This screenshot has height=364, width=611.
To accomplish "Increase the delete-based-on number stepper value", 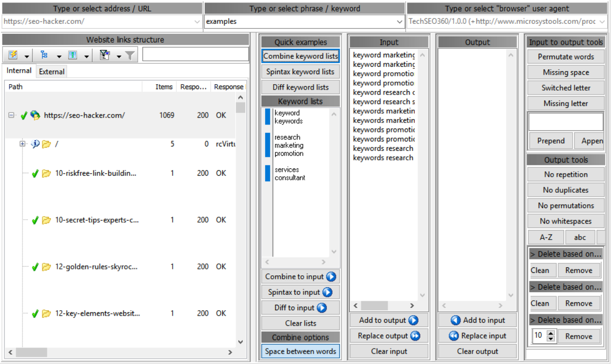I will 551,333.
